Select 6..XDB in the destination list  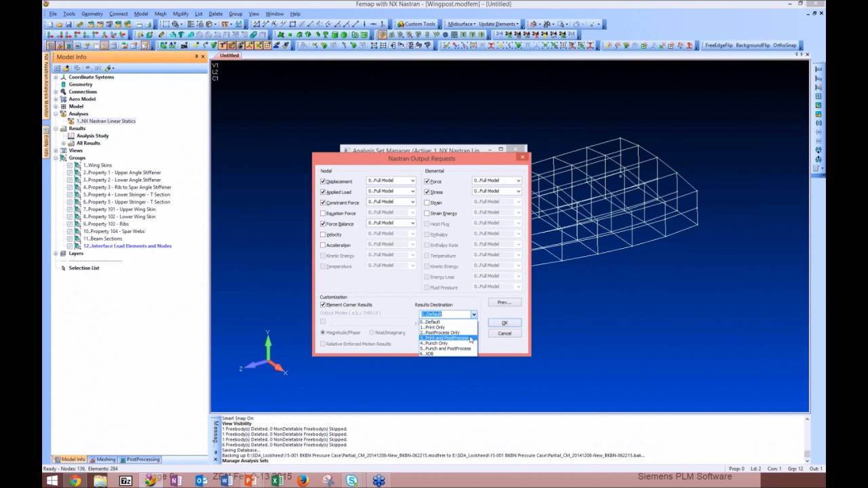click(448, 354)
